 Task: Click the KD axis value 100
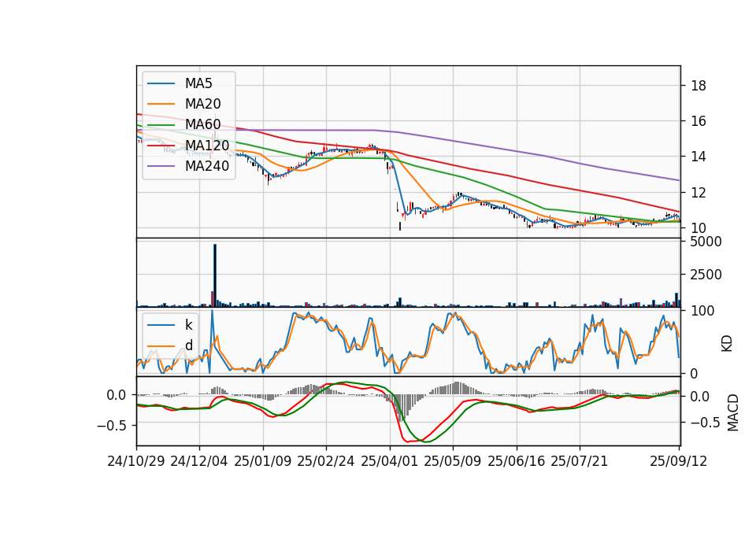tap(702, 311)
